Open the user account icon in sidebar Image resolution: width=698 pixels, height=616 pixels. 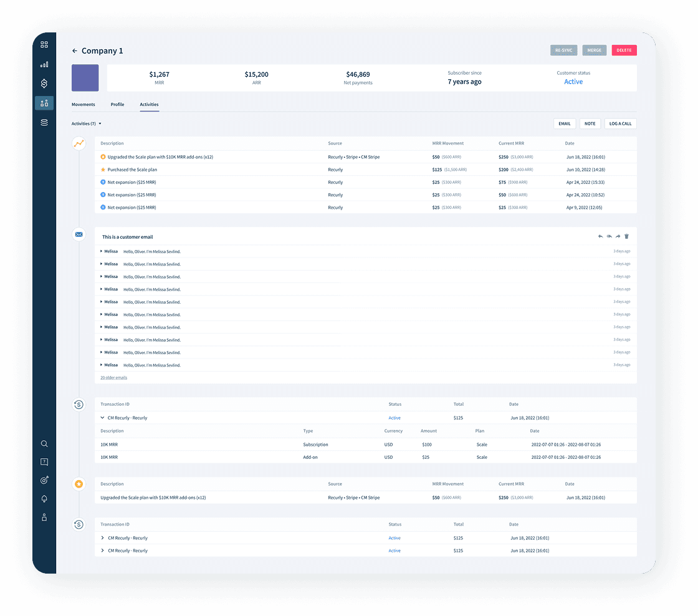click(x=44, y=517)
